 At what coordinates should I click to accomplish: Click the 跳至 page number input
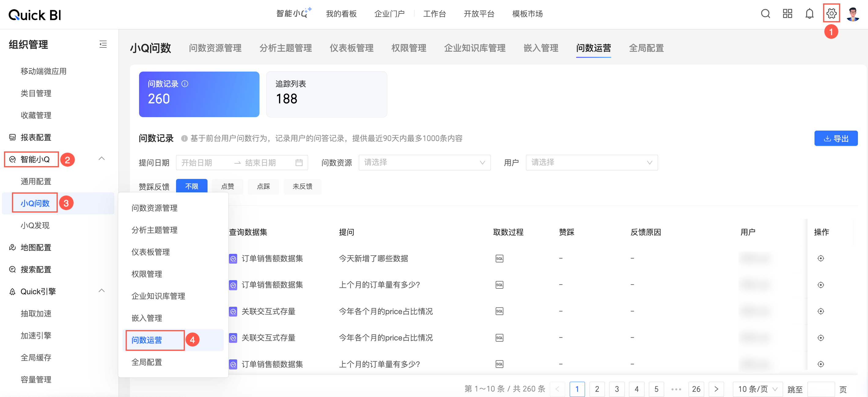[821, 389]
